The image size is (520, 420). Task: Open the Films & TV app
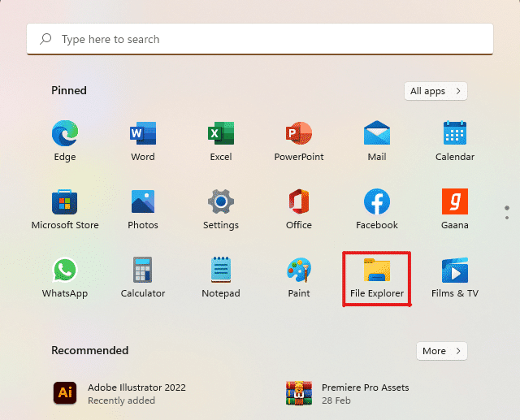tap(455, 278)
